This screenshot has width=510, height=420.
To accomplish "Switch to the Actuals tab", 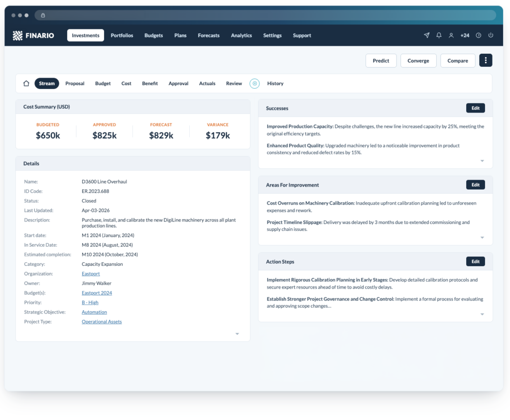I will tap(207, 84).
